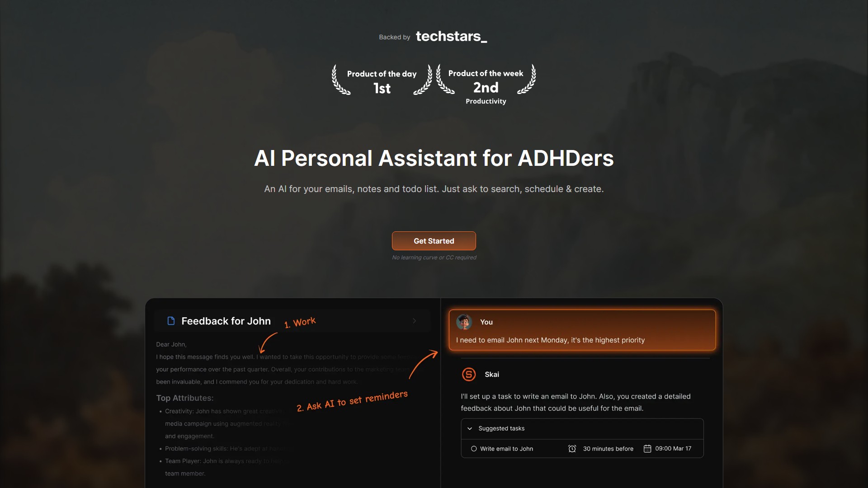This screenshot has height=488, width=868.
Task: Click the You message card
Action: [x=582, y=330]
